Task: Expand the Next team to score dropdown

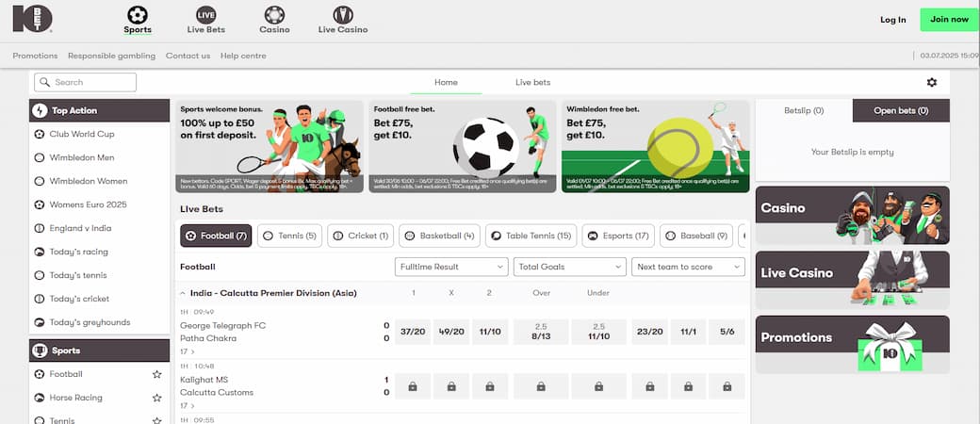Action: click(688, 267)
